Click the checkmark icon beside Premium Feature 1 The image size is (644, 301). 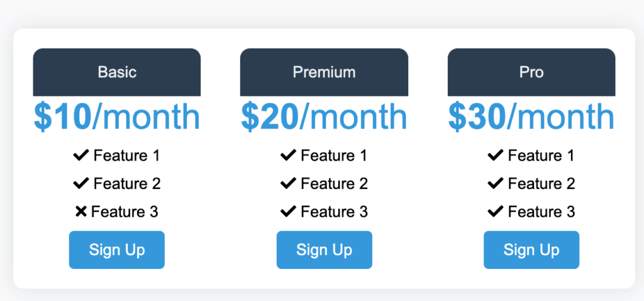coord(288,155)
